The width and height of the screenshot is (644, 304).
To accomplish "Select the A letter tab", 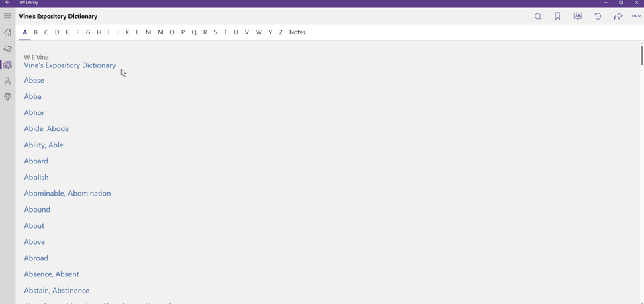I will click(x=25, y=32).
